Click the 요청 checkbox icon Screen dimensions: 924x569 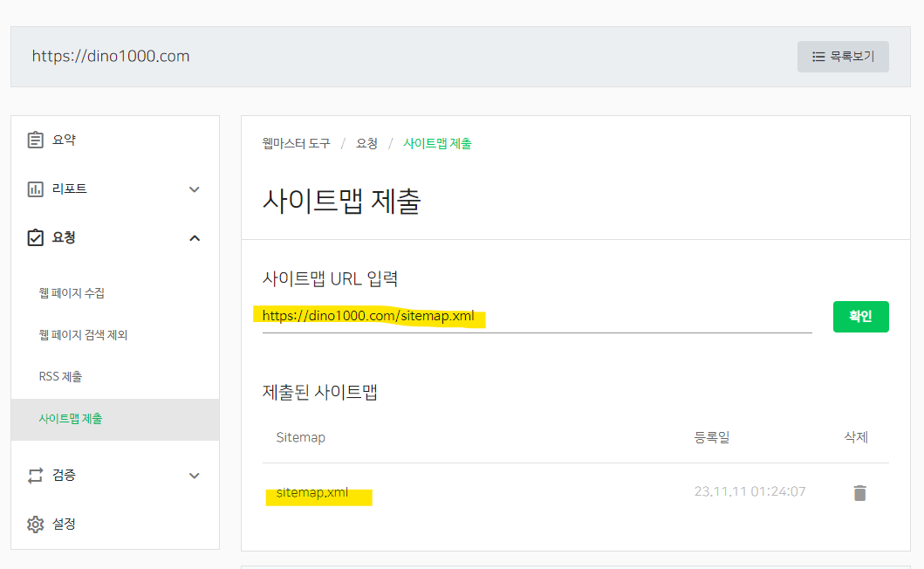coord(36,237)
